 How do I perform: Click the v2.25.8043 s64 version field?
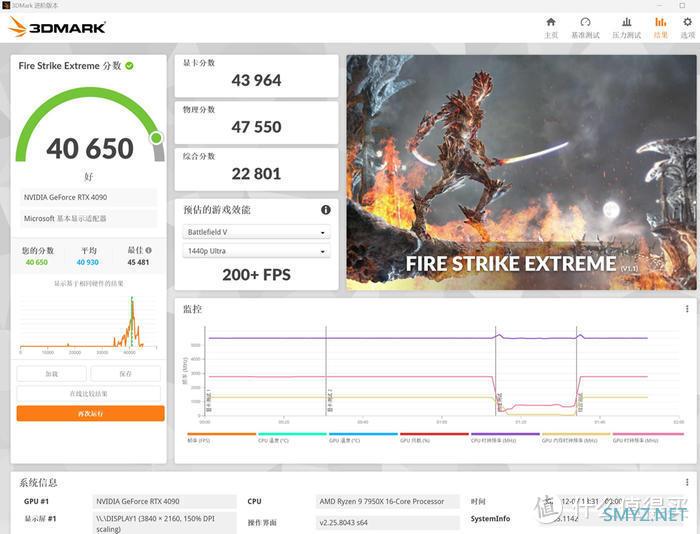pos(387,522)
